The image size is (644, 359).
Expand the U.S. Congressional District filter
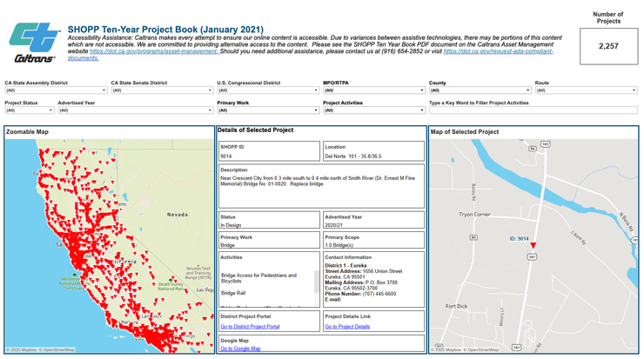(x=268, y=90)
